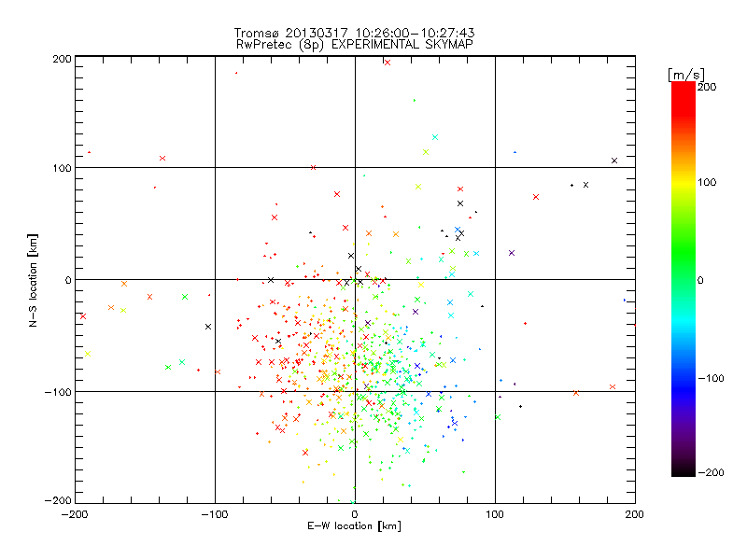Click the y-axis tick label '-200'
747x560 pixels.
coord(58,500)
